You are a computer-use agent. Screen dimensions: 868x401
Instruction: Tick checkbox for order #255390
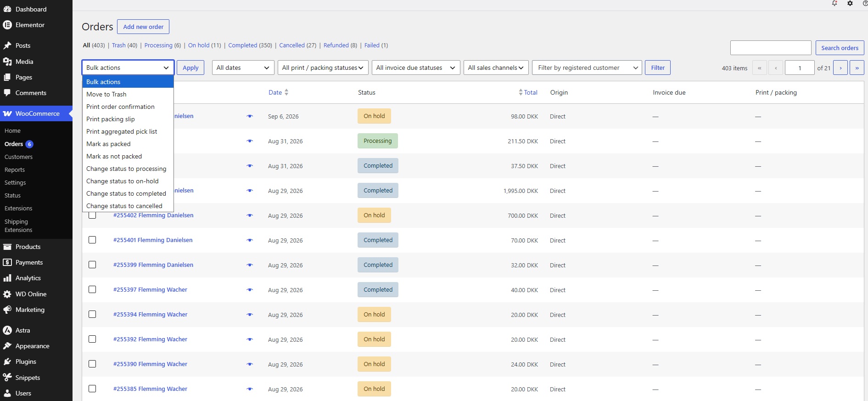point(92,364)
